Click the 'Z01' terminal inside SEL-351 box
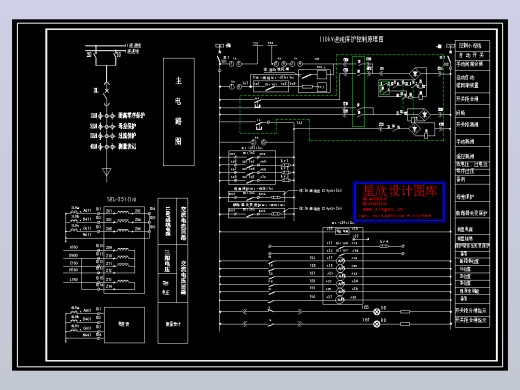Screen dimensions: 520x390 tap(109, 211)
